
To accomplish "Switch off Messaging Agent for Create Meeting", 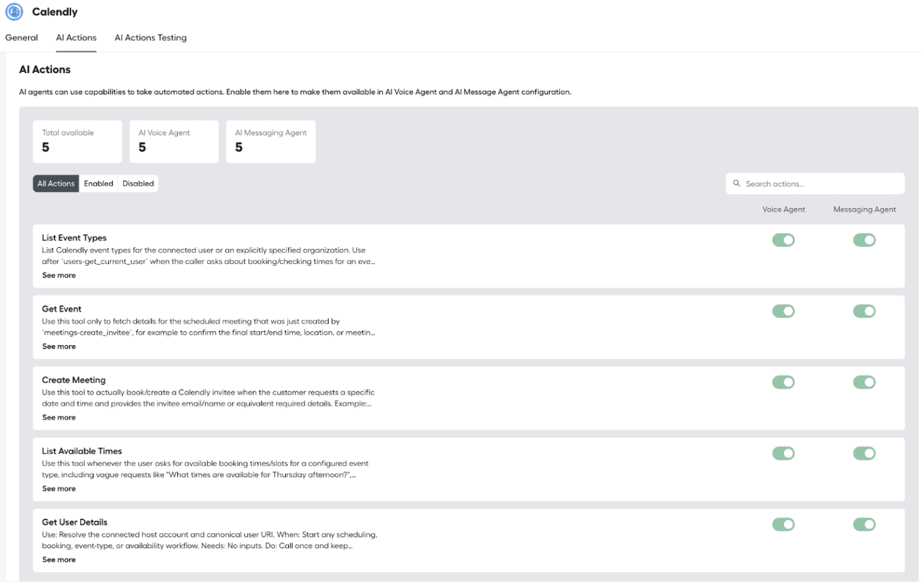I will (864, 382).
